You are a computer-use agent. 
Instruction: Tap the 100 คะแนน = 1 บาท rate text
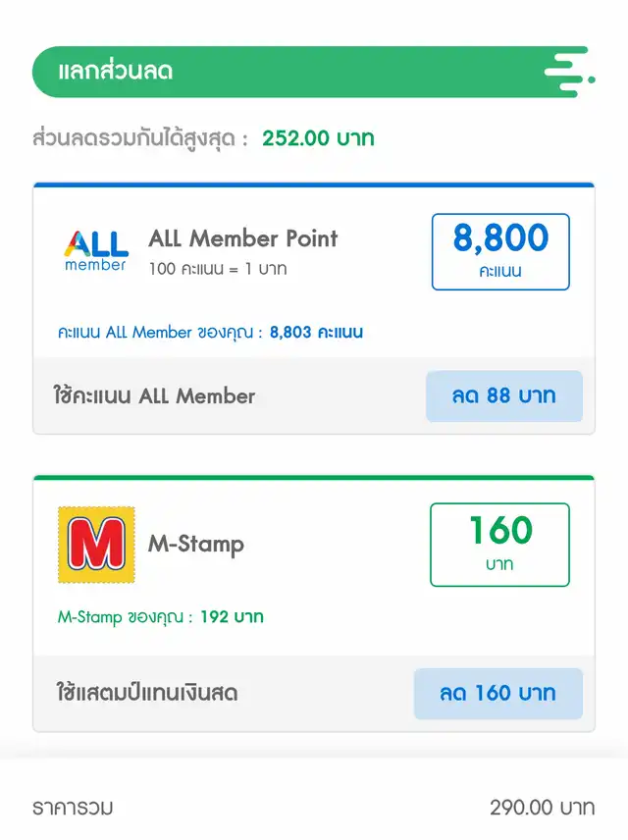click(x=218, y=268)
